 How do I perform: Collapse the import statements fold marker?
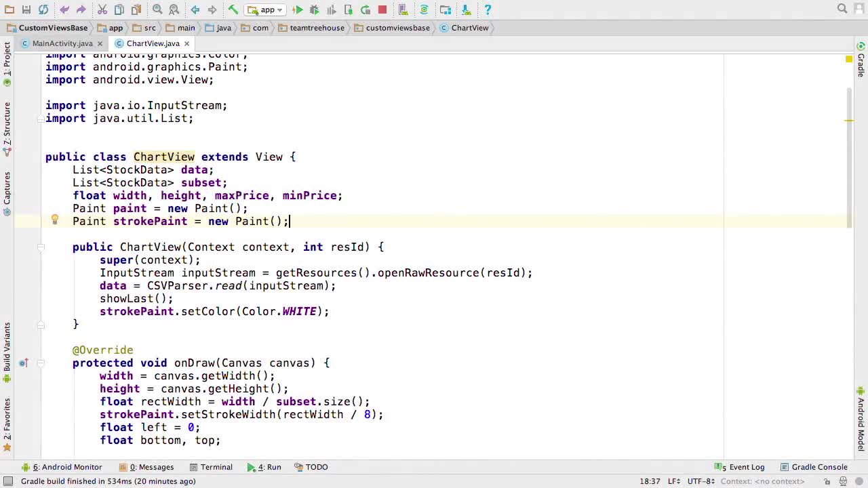pyautogui.click(x=41, y=119)
